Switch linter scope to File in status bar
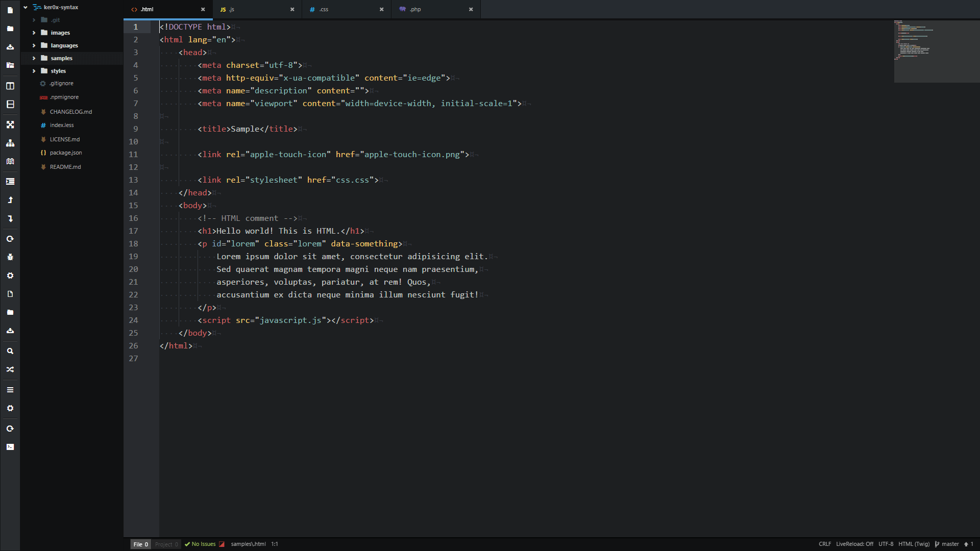Screen dimensions: 980x551 [140, 544]
